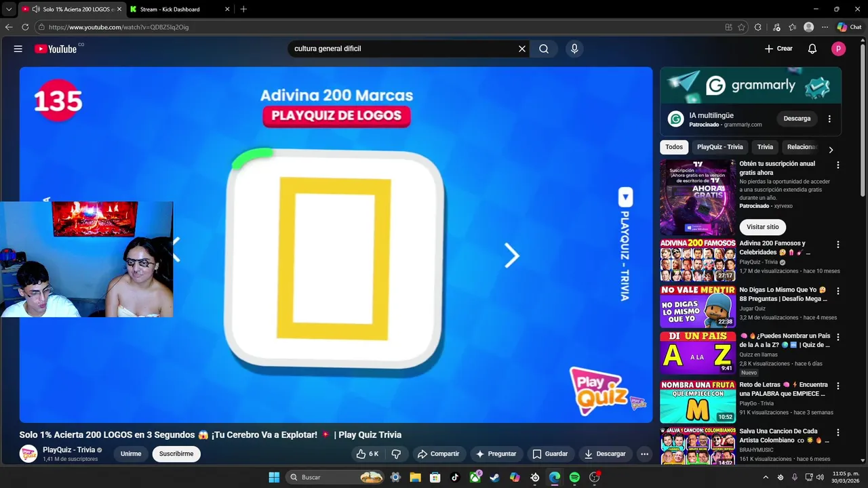Download the video with Descargar
This screenshot has height=488, width=868.
click(x=605, y=454)
